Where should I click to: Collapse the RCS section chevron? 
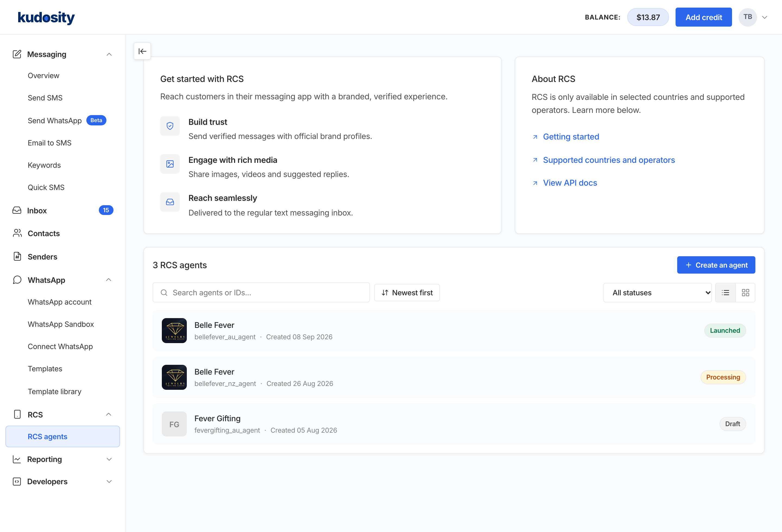109,414
